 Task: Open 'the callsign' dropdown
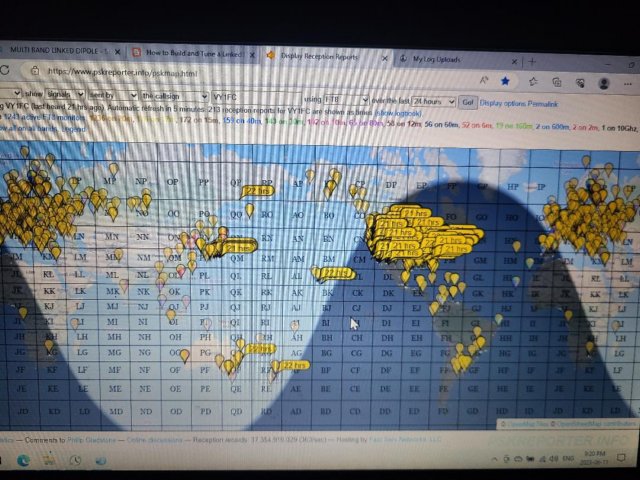[174, 96]
